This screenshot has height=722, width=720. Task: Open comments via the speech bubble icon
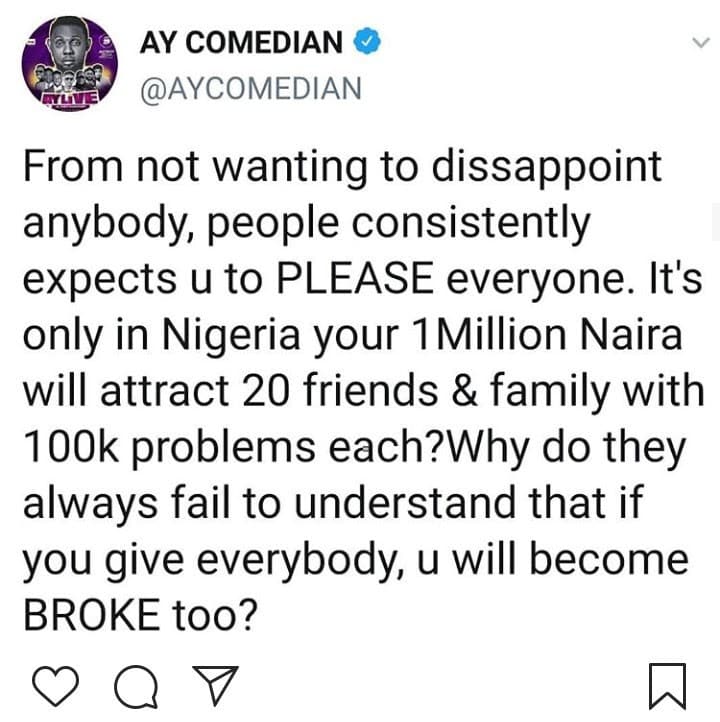click(137, 686)
